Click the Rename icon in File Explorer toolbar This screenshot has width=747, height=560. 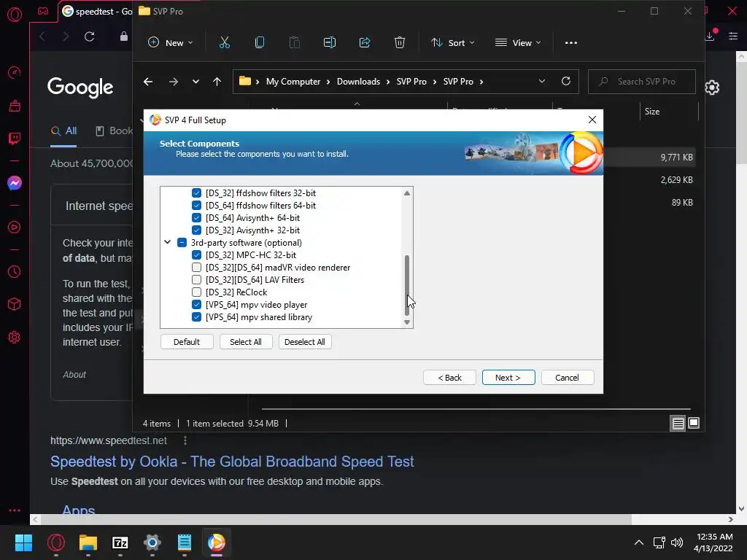coord(330,43)
